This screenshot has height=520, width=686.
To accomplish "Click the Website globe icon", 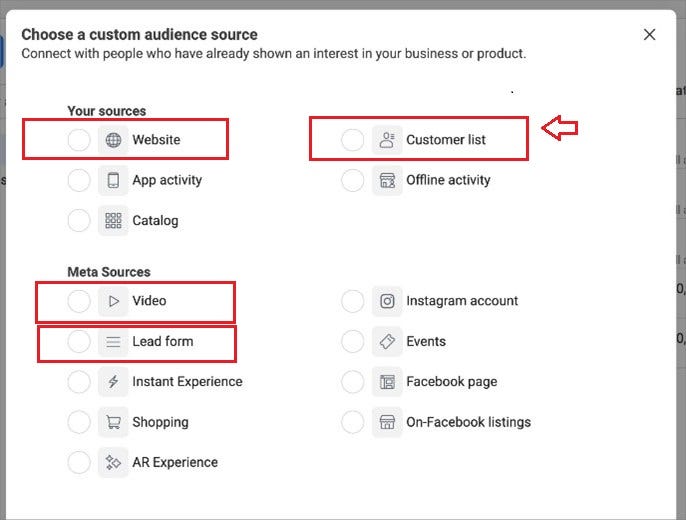I will click(113, 140).
